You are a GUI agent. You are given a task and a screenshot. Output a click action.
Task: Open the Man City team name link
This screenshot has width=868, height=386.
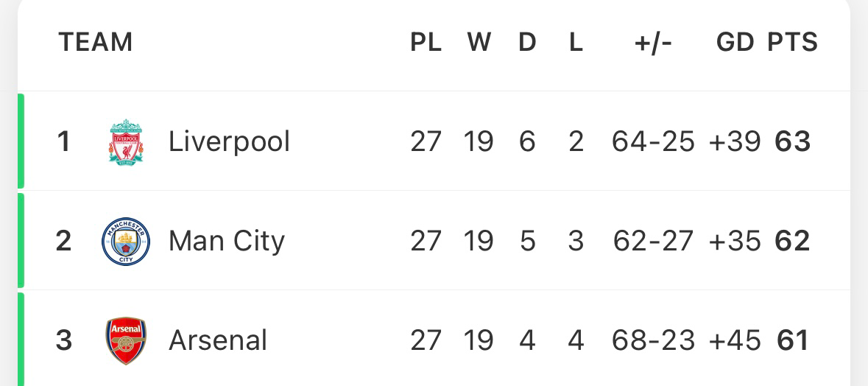[x=227, y=242]
